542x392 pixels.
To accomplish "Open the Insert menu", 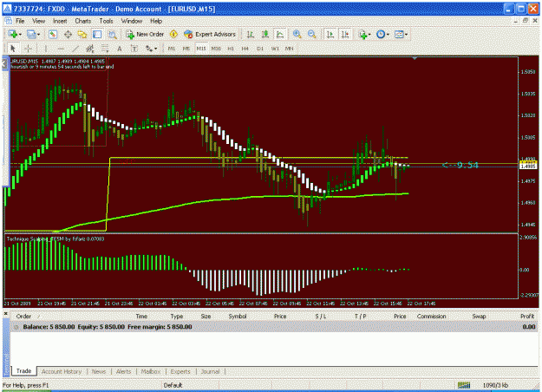I will (60, 21).
